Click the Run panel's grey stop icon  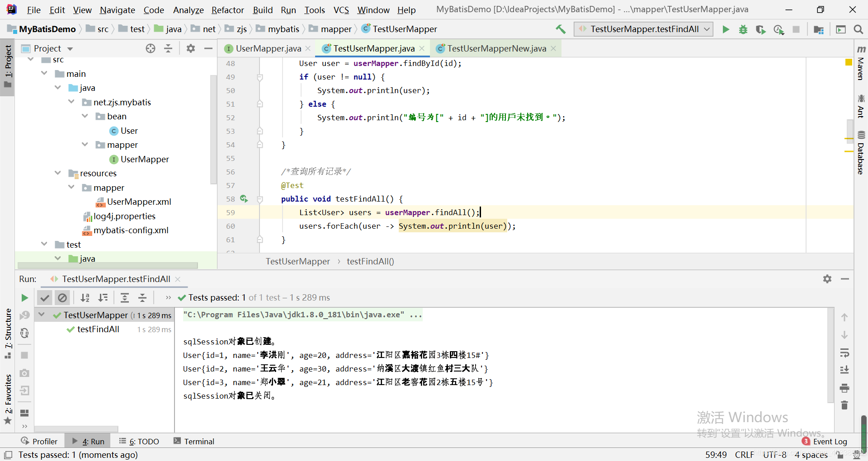coord(25,355)
